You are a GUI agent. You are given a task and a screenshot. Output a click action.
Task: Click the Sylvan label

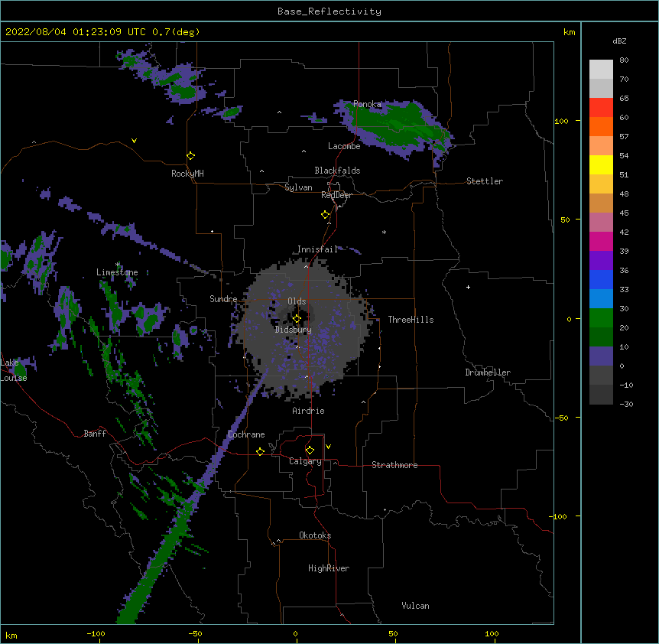[298, 187]
